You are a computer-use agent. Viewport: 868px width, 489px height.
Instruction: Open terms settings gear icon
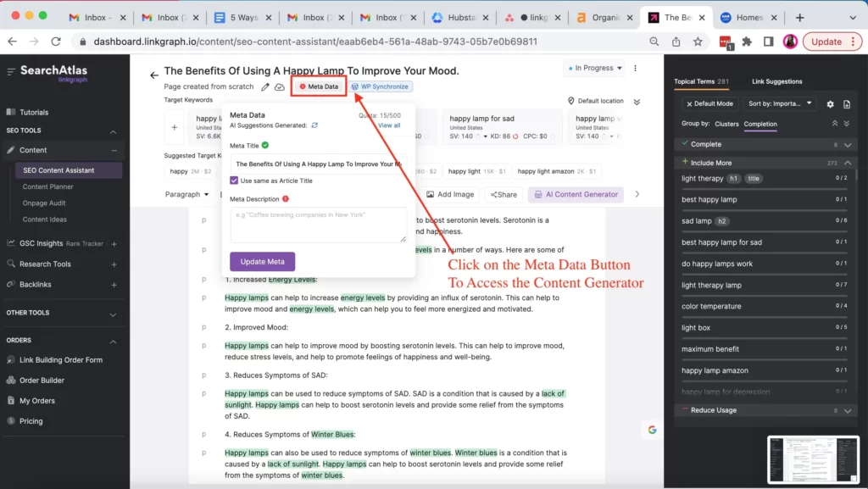pyautogui.click(x=830, y=104)
